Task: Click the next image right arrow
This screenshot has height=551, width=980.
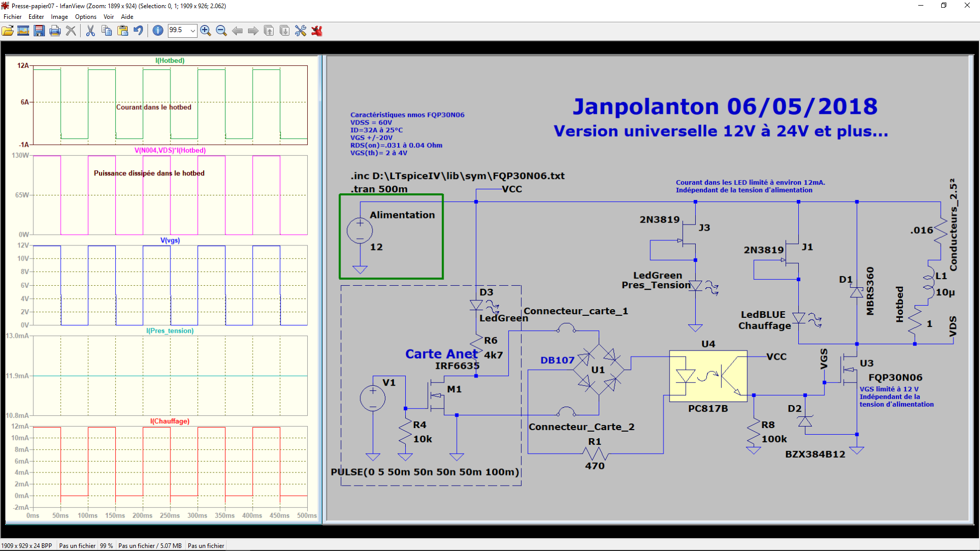Action: tap(253, 31)
